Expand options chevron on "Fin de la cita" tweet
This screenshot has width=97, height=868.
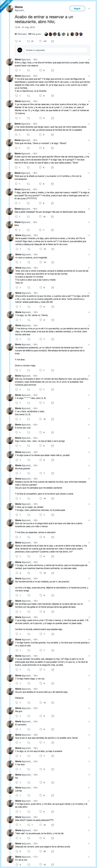point(89,857)
